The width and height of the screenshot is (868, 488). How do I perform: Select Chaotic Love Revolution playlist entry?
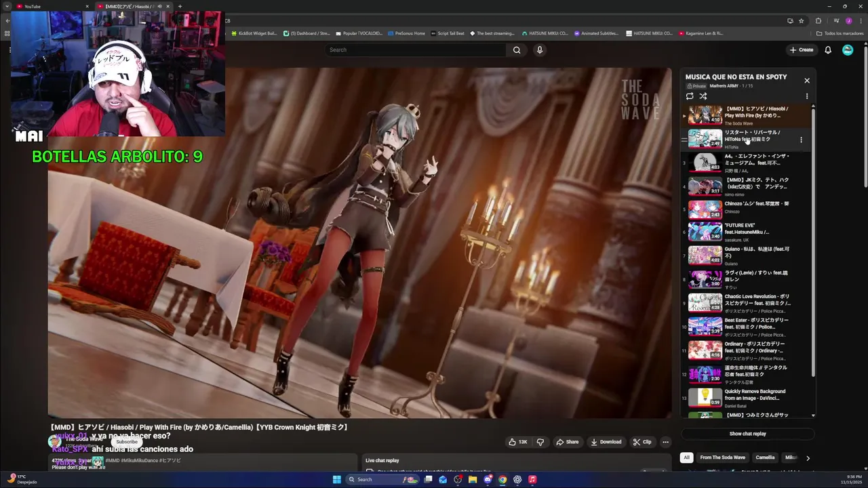tap(746, 303)
